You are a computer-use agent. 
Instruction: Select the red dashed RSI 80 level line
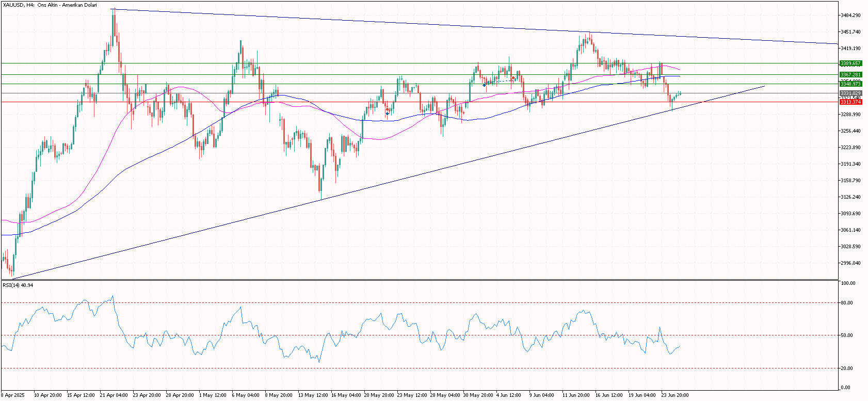419,303
